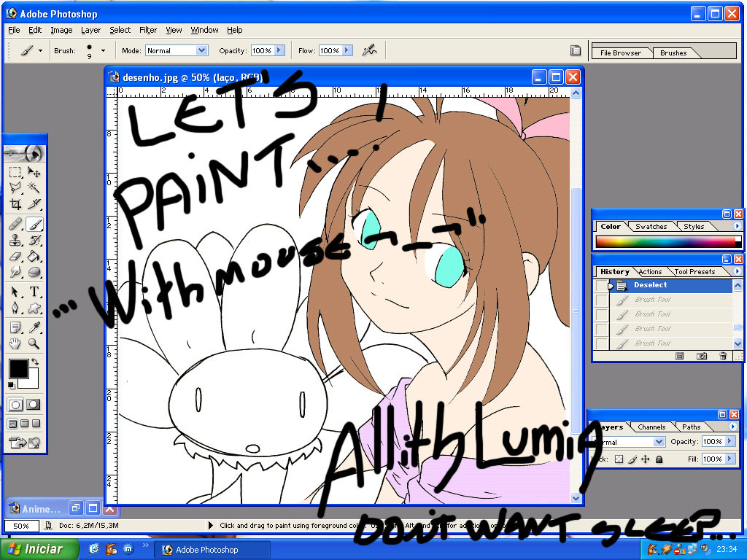Choose the Smudge tool
Viewport: 747px width, 560px height.
tap(15, 272)
